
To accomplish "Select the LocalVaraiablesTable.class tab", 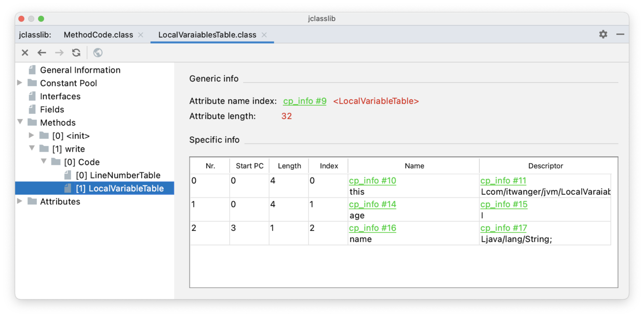I will [207, 35].
